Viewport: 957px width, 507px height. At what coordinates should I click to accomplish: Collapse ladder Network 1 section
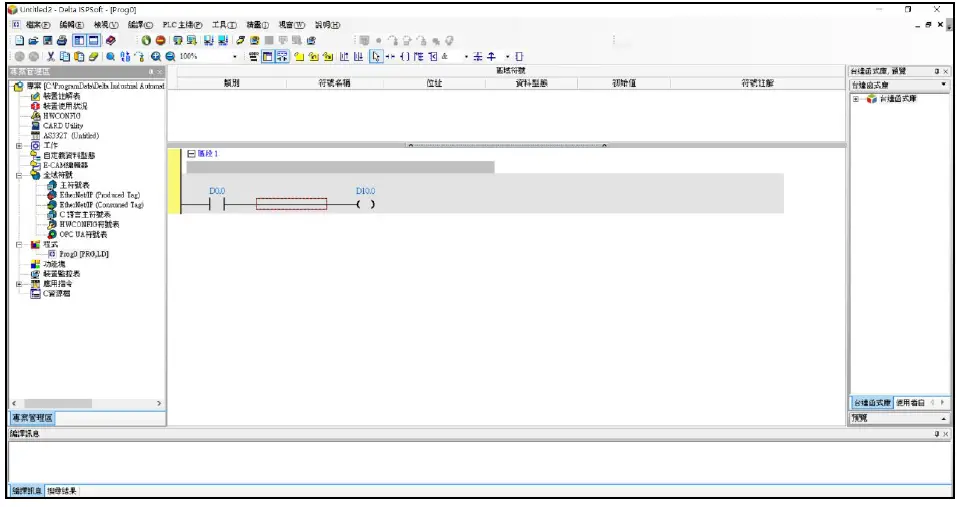pos(191,154)
